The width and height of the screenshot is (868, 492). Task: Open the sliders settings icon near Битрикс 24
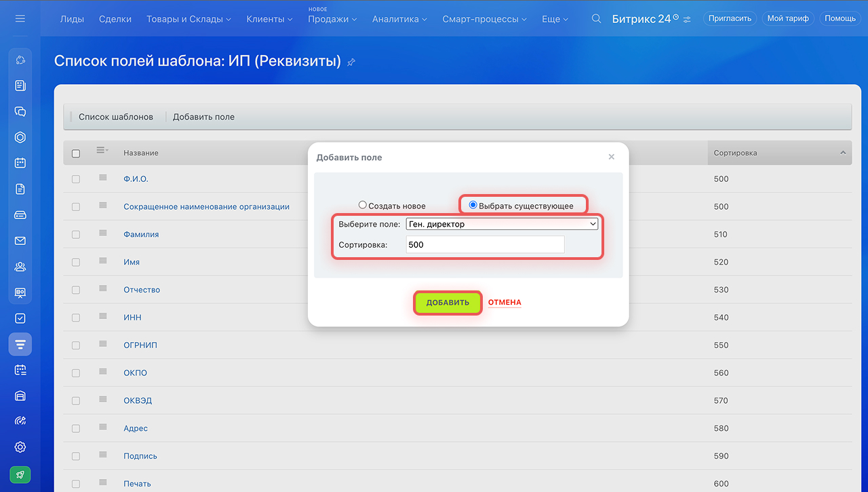pyautogui.click(x=688, y=19)
